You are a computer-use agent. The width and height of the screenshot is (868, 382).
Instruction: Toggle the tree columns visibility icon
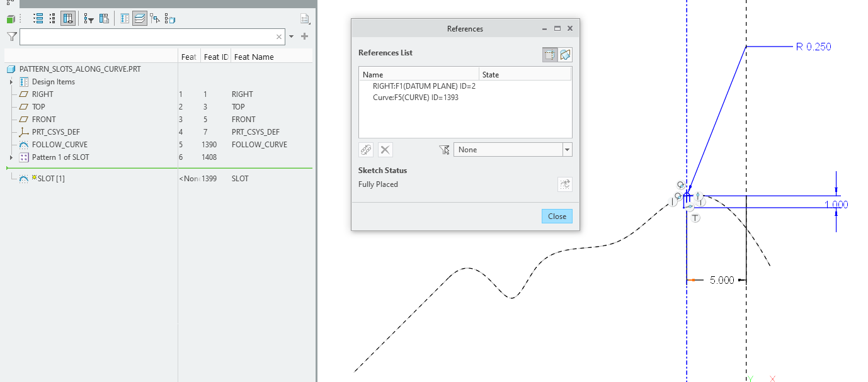pyautogui.click(x=67, y=18)
